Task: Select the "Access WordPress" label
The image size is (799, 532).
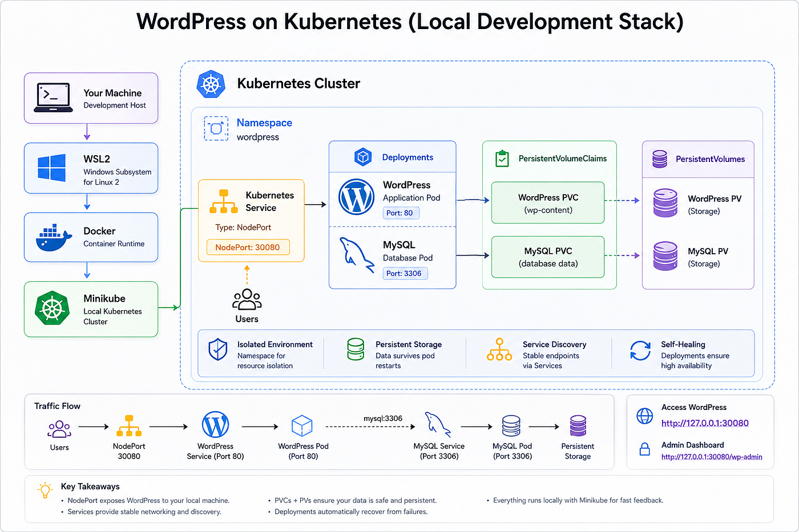Action: (x=694, y=407)
